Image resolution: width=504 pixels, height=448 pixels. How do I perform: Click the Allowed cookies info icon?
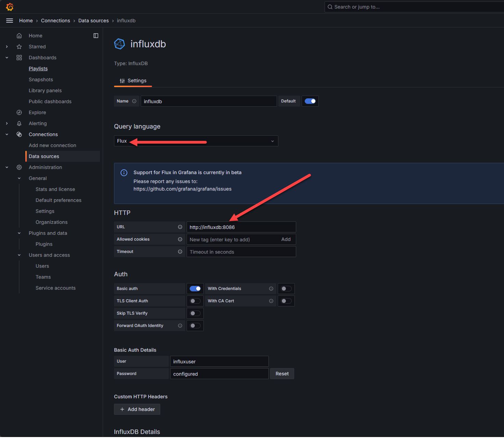180,239
